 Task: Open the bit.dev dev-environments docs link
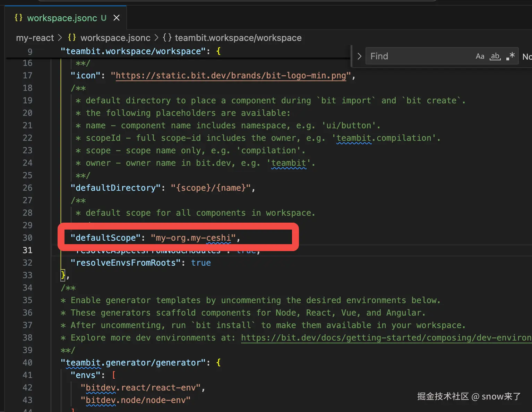[386, 338]
